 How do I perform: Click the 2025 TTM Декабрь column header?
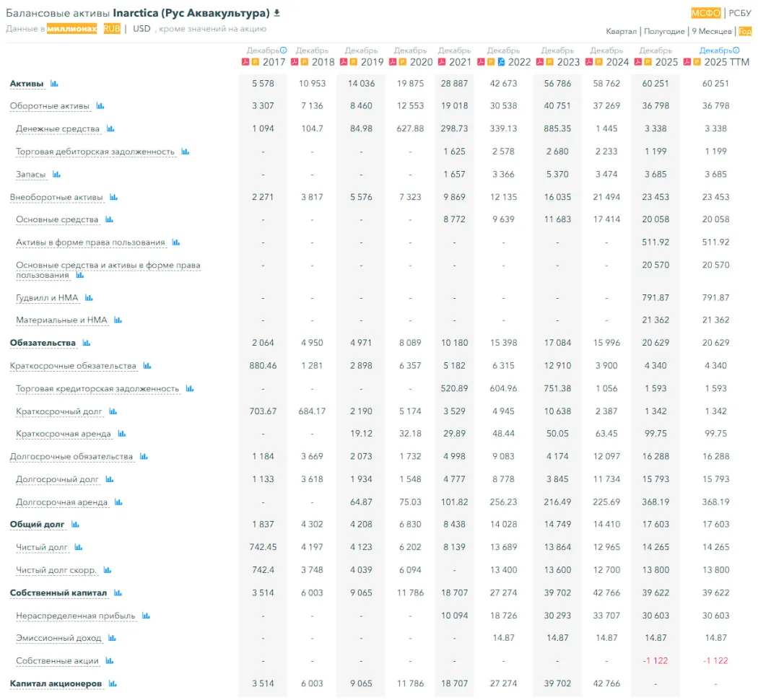tap(715, 51)
